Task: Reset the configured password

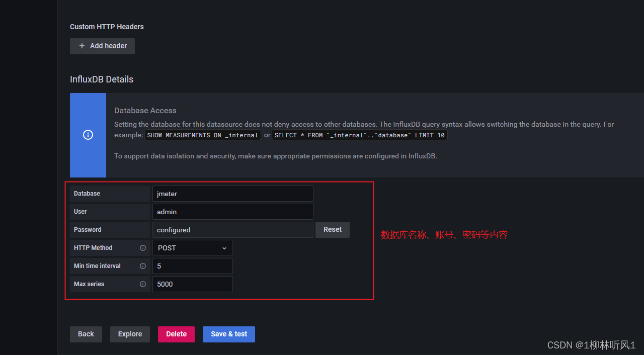Action: [x=333, y=230]
